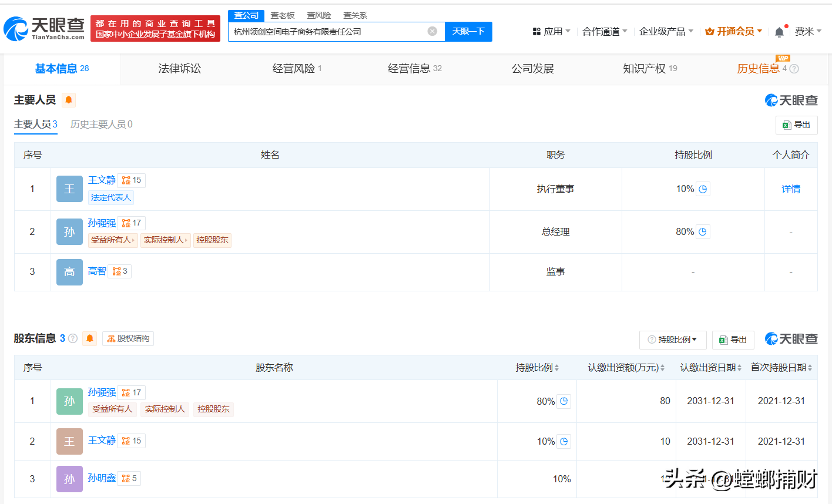The width and height of the screenshot is (832, 504).
Task: Open pie chart icon next to 80% for 孙强强 in personnel table
Action: (x=703, y=232)
